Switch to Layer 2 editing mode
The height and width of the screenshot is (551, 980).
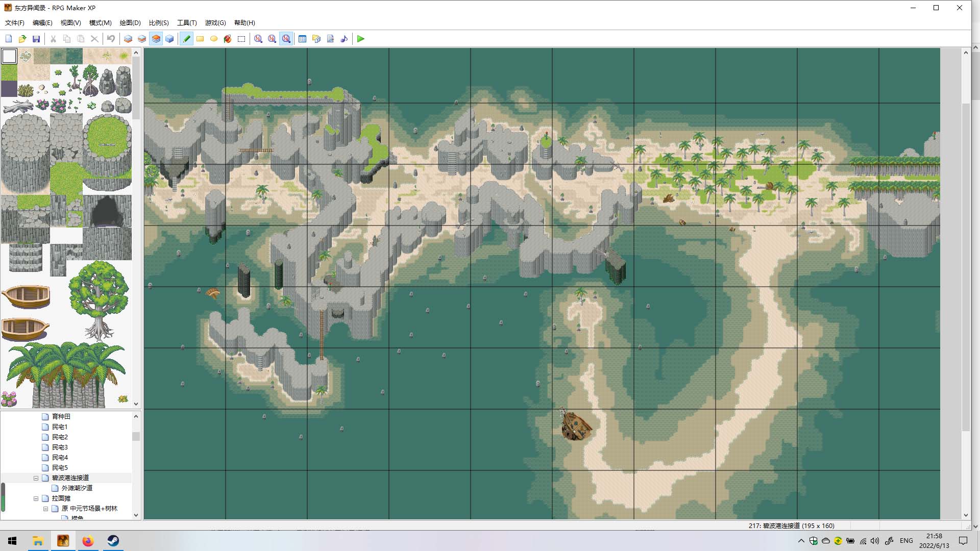tap(142, 39)
